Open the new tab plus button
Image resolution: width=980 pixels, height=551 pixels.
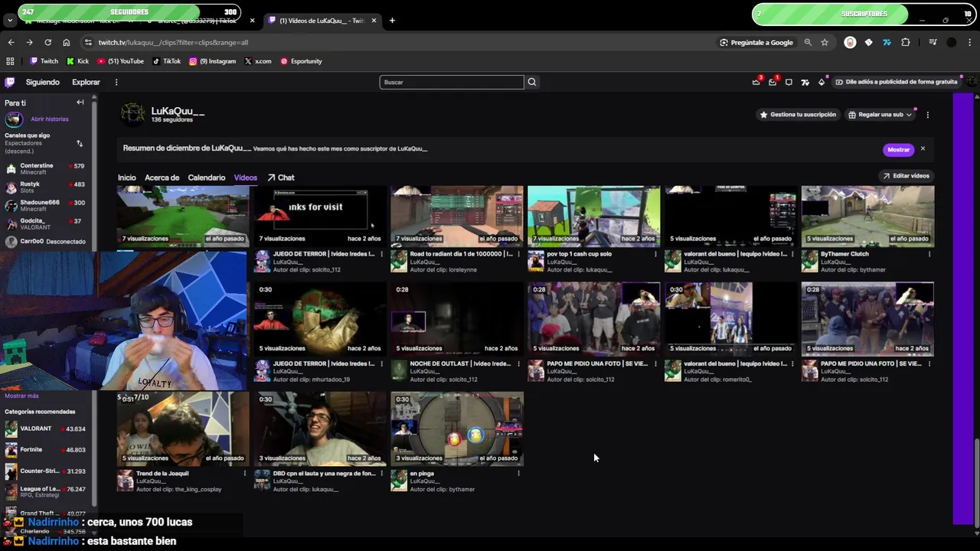click(392, 21)
